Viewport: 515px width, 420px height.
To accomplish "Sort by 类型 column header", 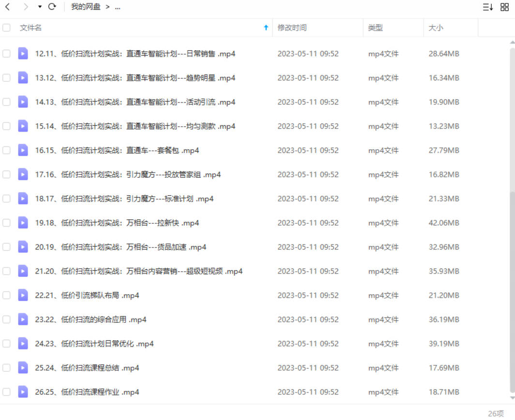I will pyautogui.click(x=375, y=28).
